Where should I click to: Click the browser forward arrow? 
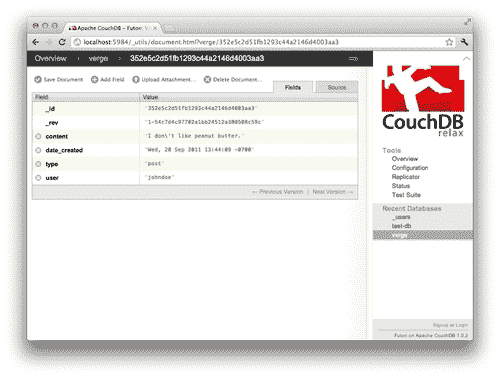[x=49, y=42]
